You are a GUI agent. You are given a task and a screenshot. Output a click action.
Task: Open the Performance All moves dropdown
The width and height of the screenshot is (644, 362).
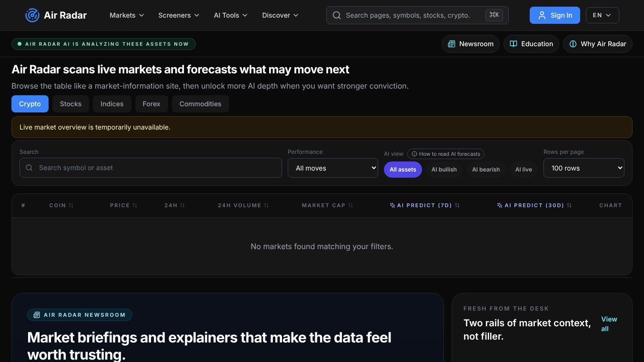333,168
